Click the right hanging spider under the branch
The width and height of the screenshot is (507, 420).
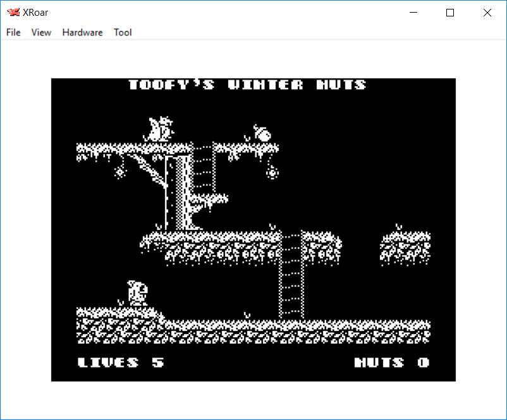[x=272, y=172]
